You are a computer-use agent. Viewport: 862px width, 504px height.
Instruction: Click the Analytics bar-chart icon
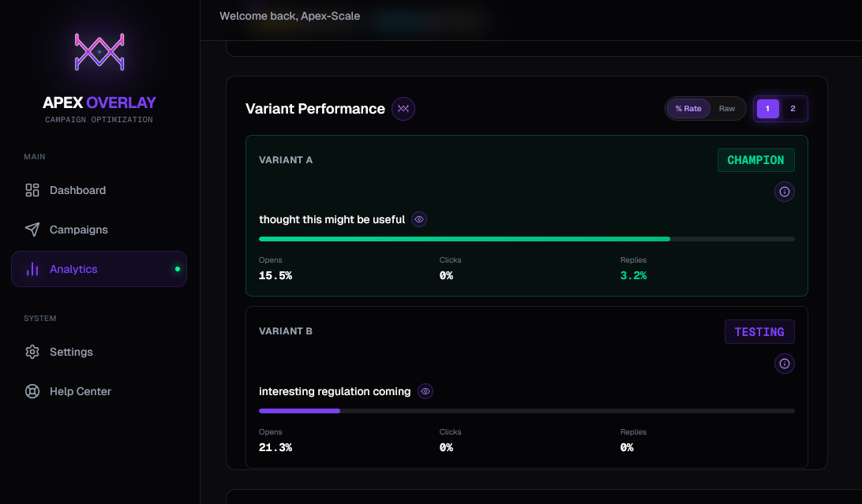32,268
